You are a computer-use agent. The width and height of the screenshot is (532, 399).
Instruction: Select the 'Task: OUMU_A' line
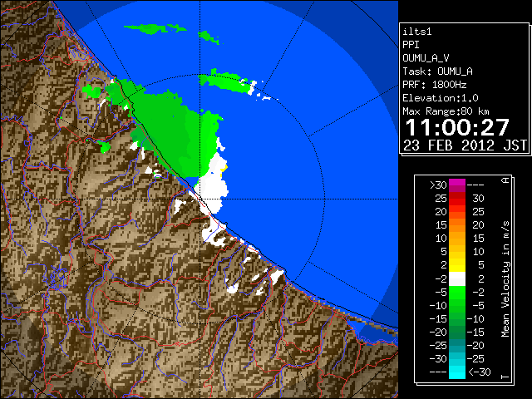(x=437, y=71)
